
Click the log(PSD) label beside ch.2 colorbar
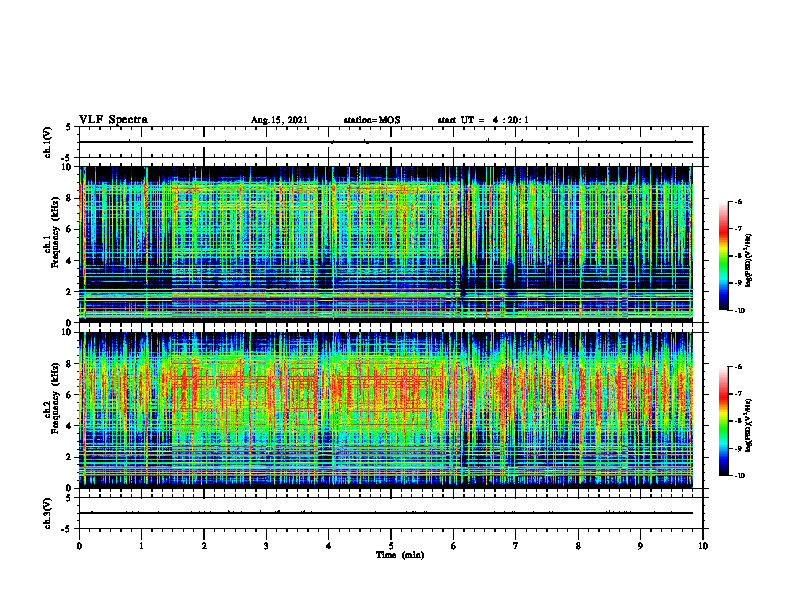point(749,423)
